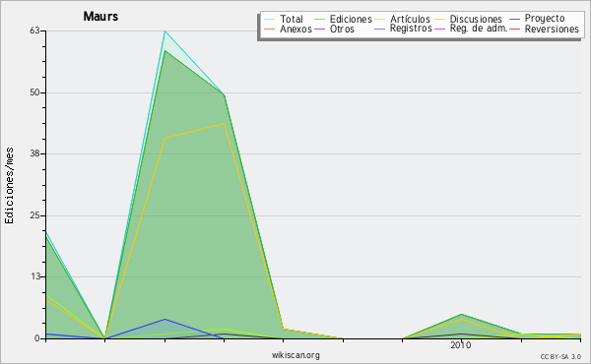
Task: Click the y-axis value 38
Action: (35, 153)
